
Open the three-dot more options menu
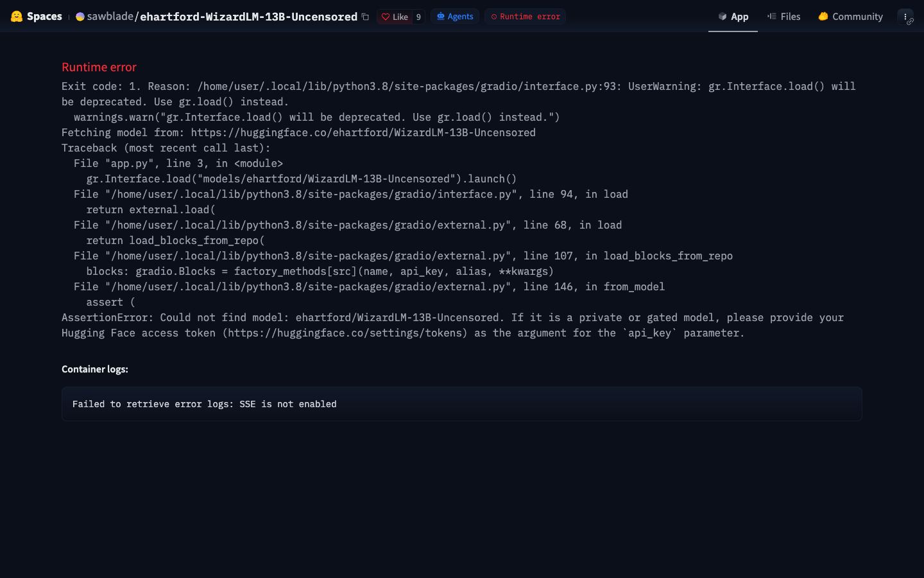click(905, 17)
